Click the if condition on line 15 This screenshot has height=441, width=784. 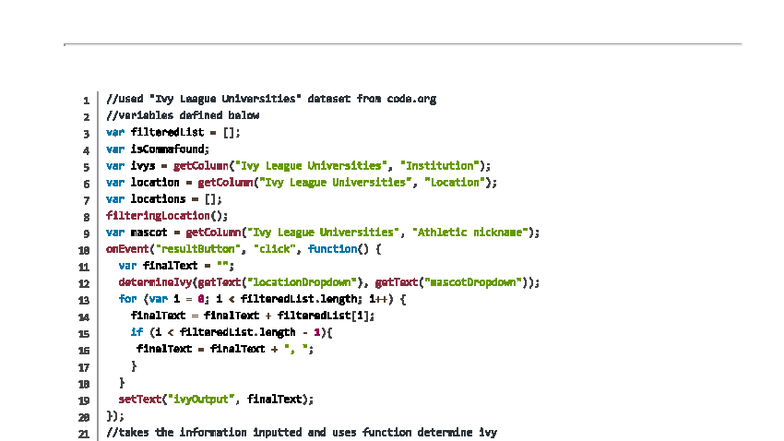pyautogui.click(x=232, y=332)
